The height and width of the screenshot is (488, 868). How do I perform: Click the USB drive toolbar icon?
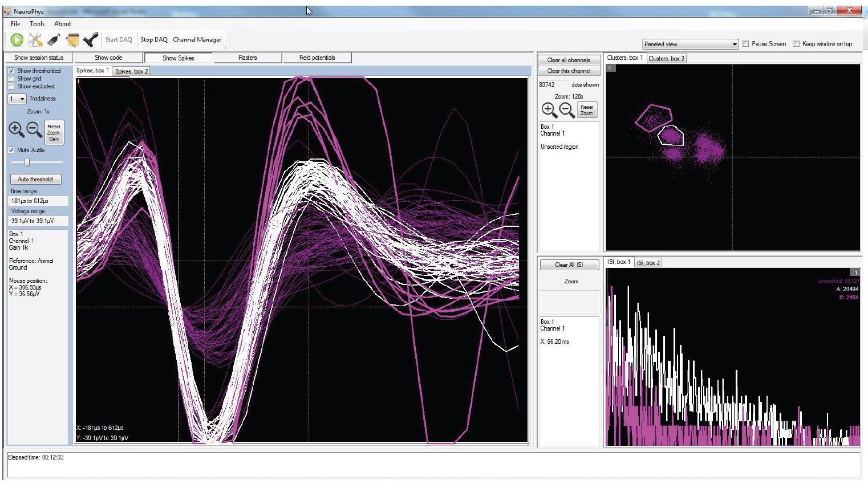54,39
